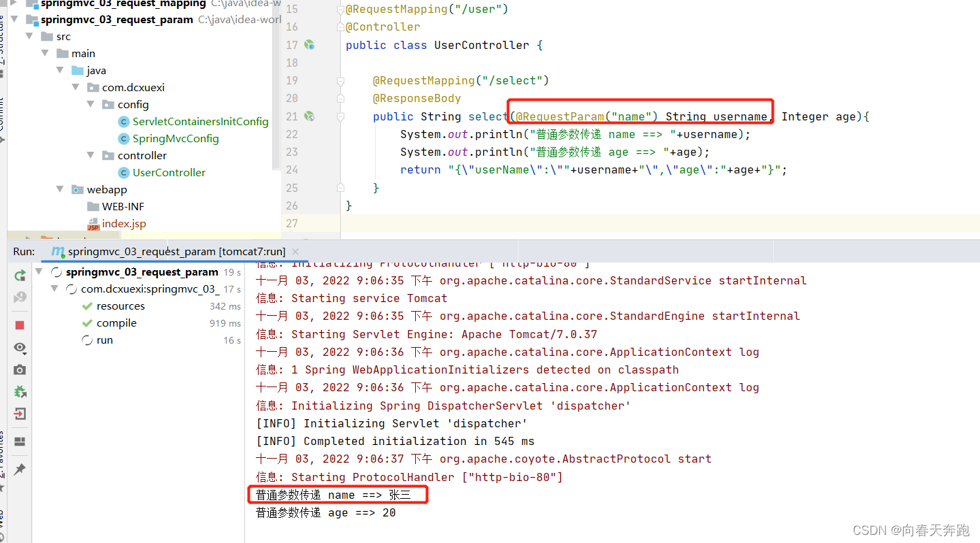Click the green check next to resources
The image size is (980, 543).
[x=87, y=306]
